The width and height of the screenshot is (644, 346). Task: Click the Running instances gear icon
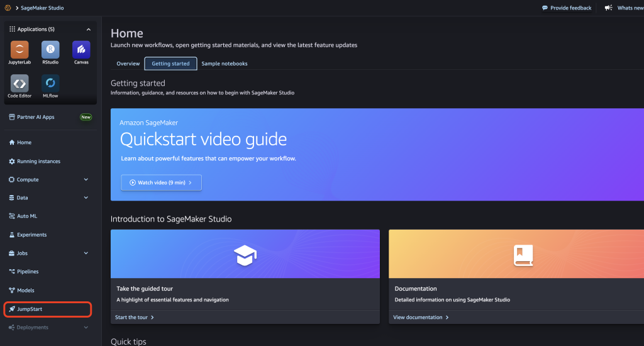[x=12, y=162]
